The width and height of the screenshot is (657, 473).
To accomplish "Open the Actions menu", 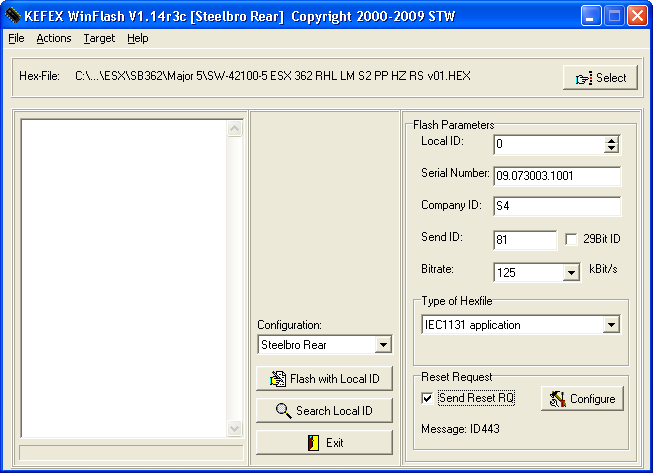I will (54, 38).
